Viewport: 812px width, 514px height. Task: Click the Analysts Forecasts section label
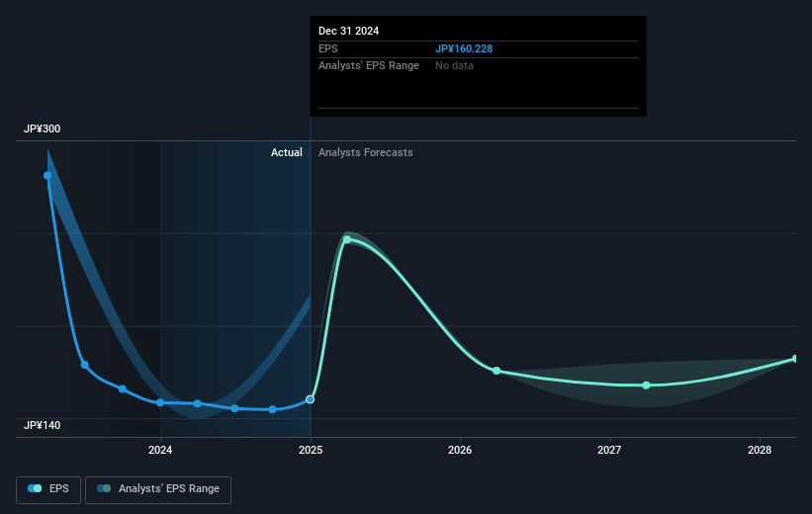(366, 152)
